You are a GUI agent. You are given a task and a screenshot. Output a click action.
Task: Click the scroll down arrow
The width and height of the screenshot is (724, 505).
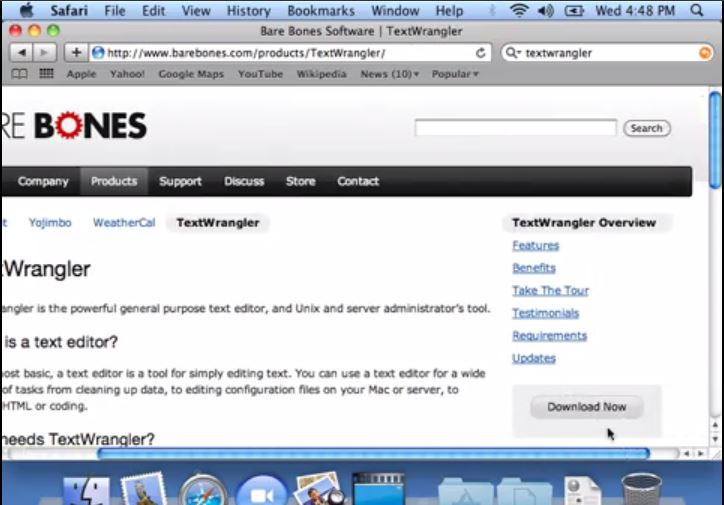pyautogui.click(x=715, y=439)
